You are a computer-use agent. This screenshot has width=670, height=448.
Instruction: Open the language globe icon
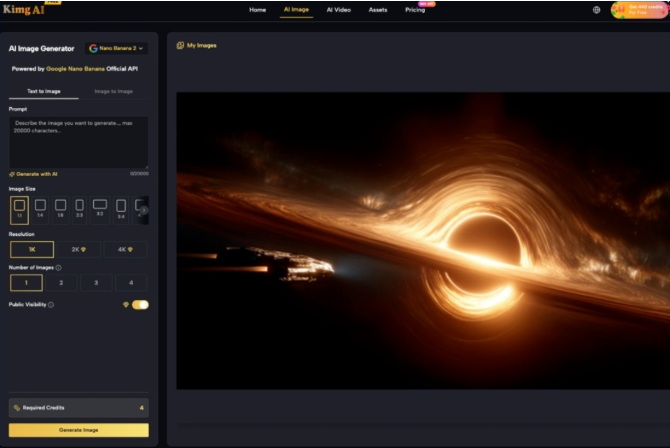[x=596, y=10]
